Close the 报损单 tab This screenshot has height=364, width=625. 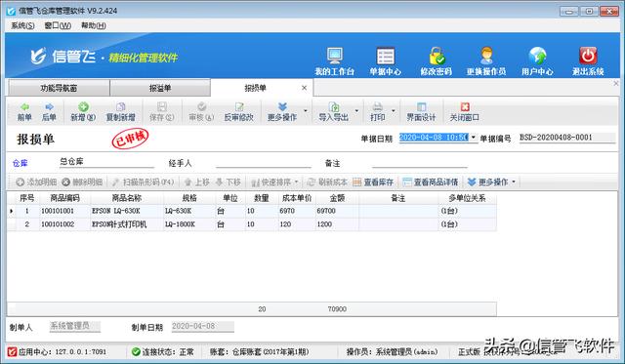(x=304, y=88)
